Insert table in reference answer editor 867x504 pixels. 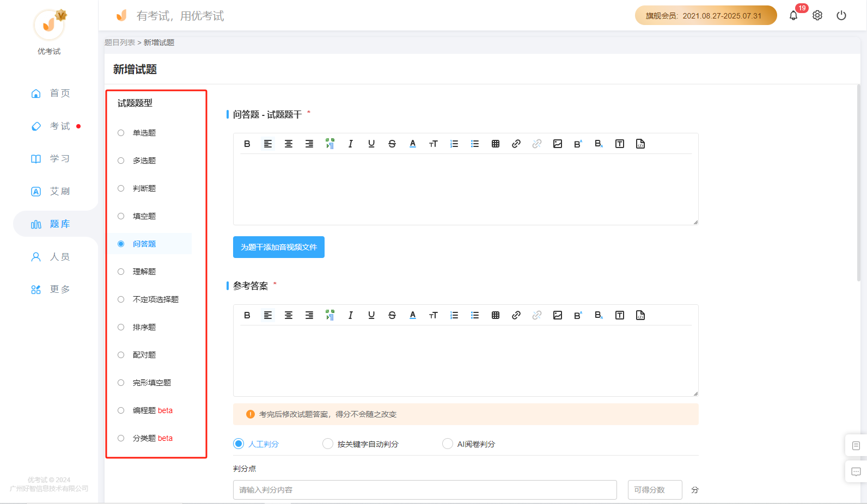pyautogui.click(x=496, y=315)
